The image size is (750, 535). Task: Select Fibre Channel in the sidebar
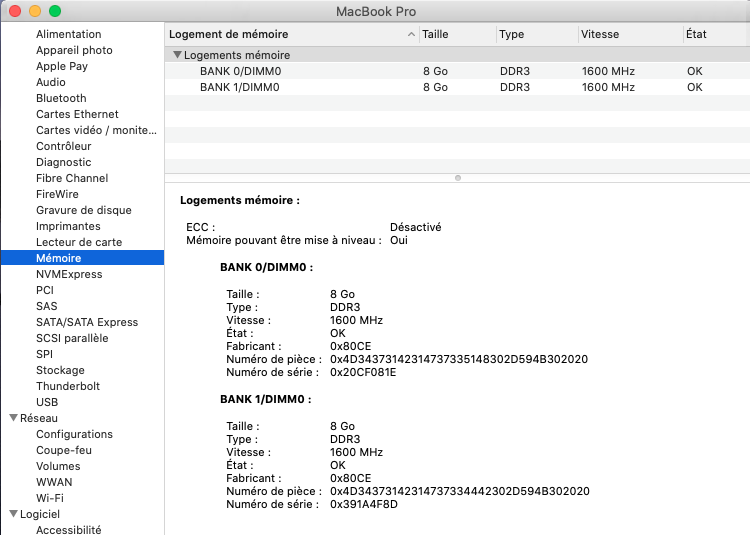72,178
